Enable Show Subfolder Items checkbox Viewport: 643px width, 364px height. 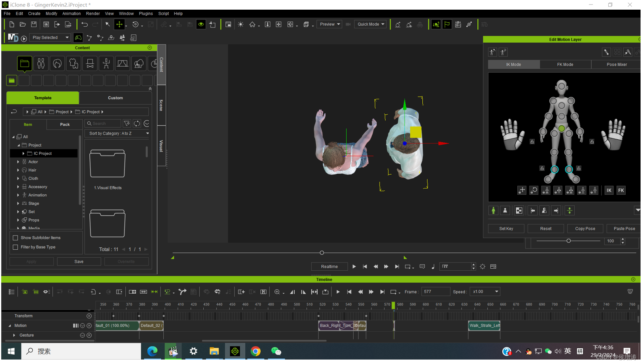pyautogui.click(x=15, y=238)
